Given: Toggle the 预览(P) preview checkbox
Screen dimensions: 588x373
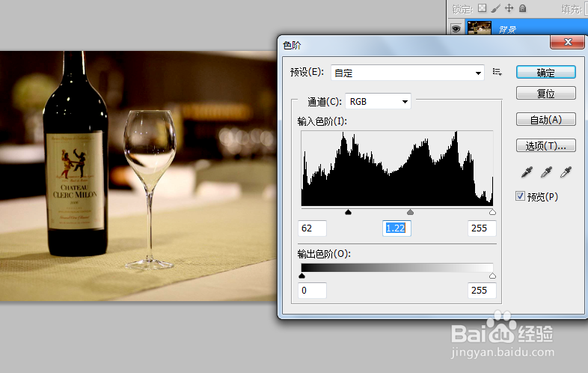Looking at the screenshot, I should tap(520, 195).
